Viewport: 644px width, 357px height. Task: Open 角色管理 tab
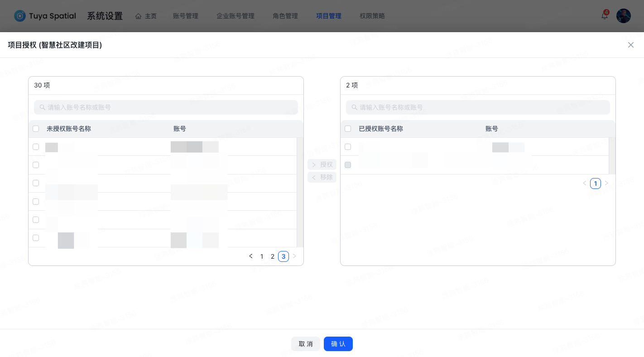click(x=285, y=16)
